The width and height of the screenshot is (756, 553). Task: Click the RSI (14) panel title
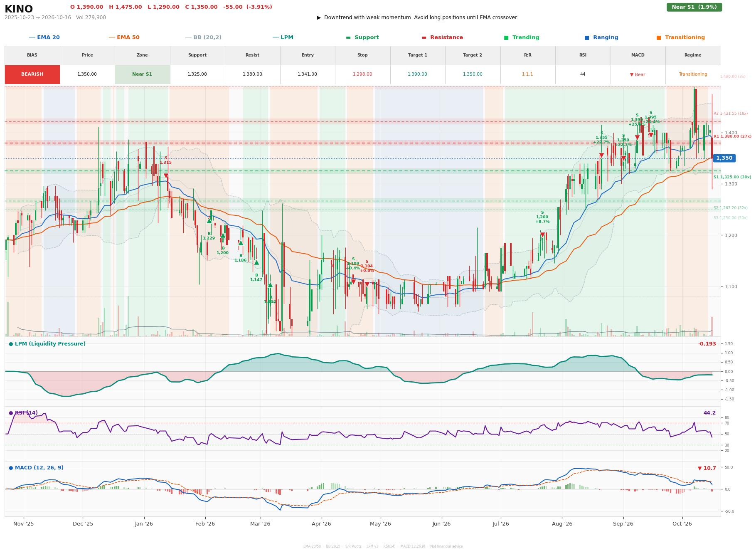point(23,413)
